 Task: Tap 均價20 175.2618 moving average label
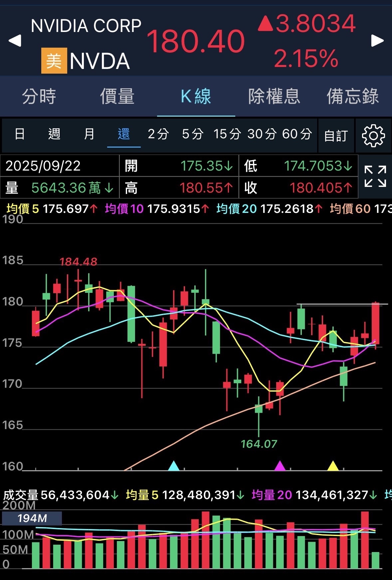pos(270,209)
